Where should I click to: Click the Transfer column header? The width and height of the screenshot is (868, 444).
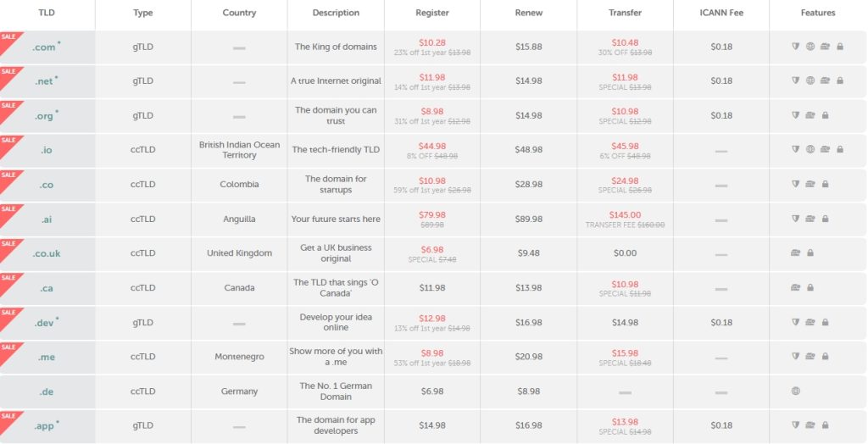point(626,13)
